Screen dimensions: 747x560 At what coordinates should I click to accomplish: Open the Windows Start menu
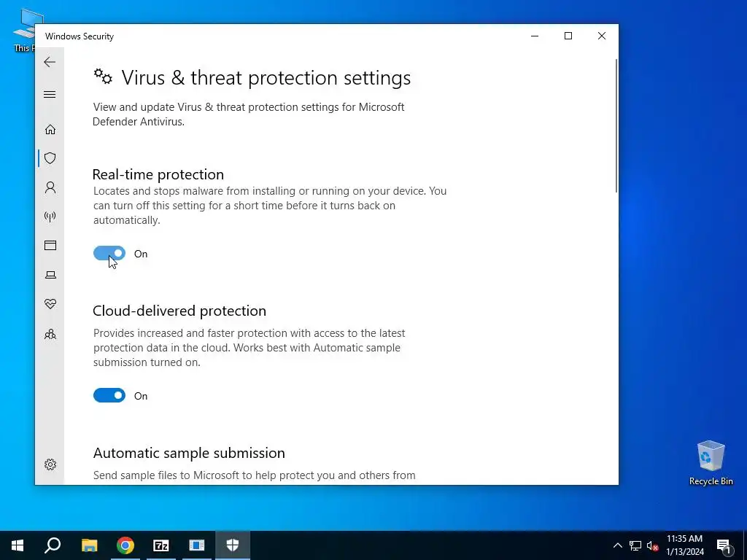coord(18,545)
